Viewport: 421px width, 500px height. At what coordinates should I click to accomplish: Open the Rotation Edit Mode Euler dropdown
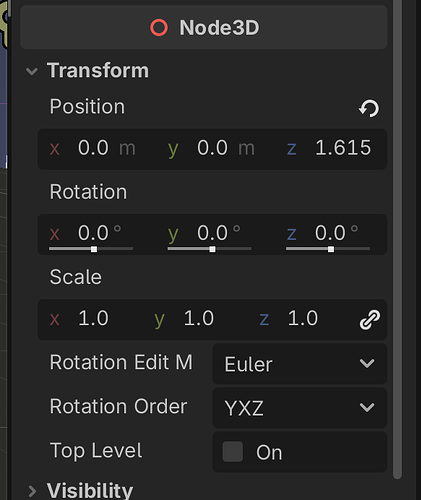(x=300, y=364)
